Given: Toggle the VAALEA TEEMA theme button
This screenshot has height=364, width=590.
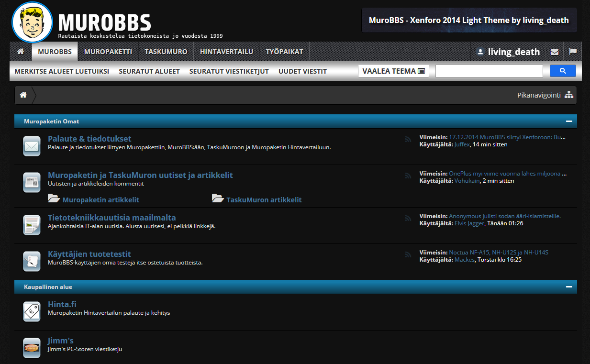Looking at the screenshot, I should point(393,71).
